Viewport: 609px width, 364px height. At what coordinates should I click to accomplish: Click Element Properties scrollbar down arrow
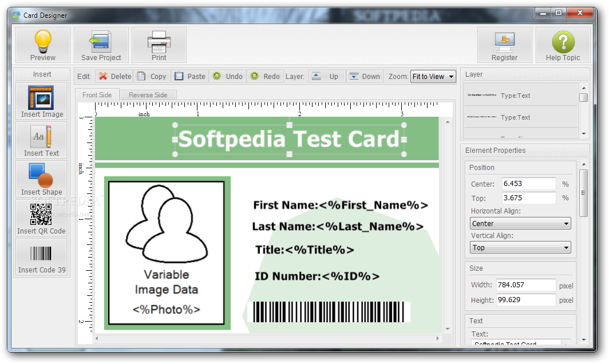(584, 340)
